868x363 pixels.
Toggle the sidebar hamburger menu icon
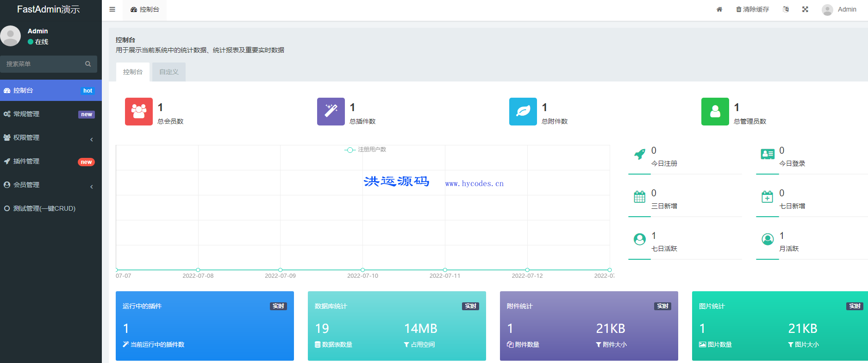click(112, 9)
